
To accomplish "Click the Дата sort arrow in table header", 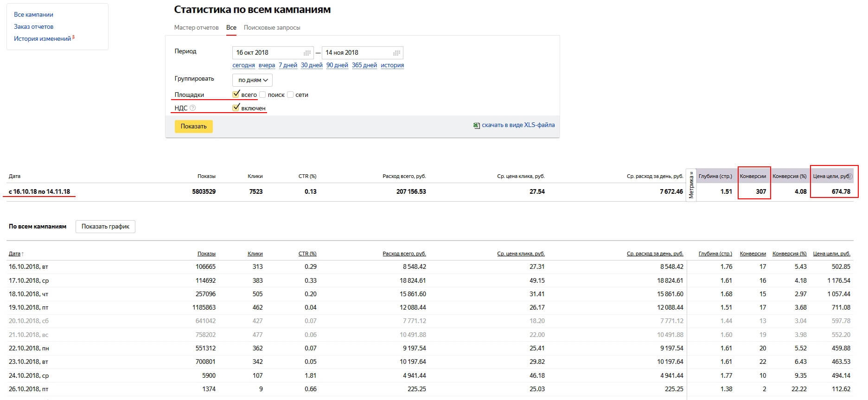I will (x=23, y=254).
